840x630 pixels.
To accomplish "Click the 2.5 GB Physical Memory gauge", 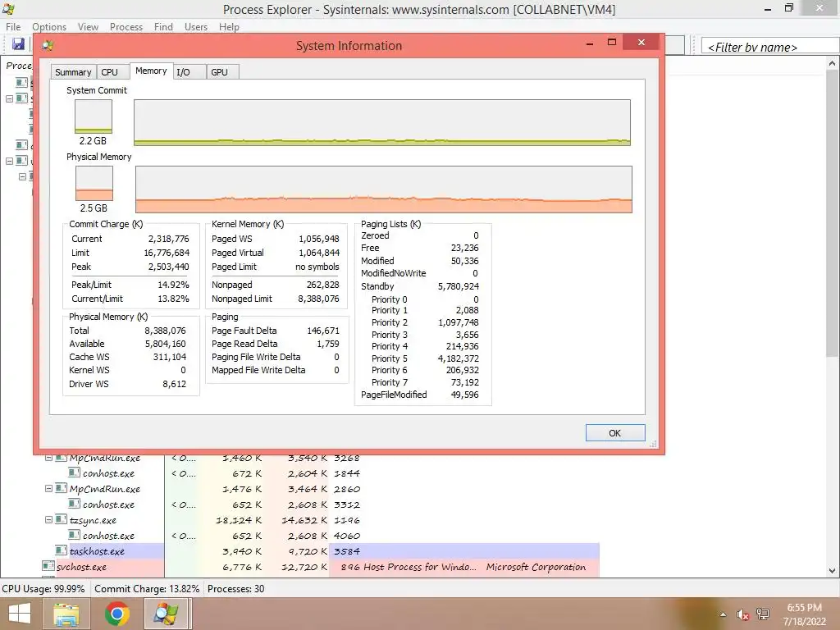I will (94, 183).
